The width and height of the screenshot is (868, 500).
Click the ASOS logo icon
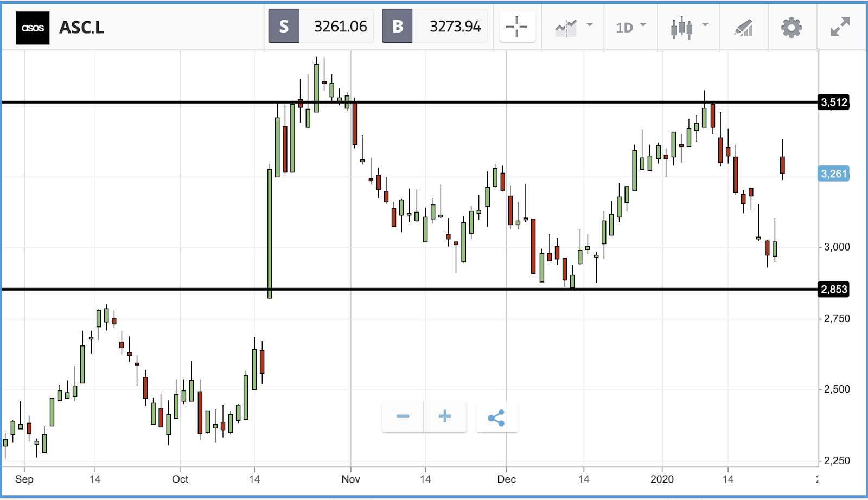pos(33,28)
